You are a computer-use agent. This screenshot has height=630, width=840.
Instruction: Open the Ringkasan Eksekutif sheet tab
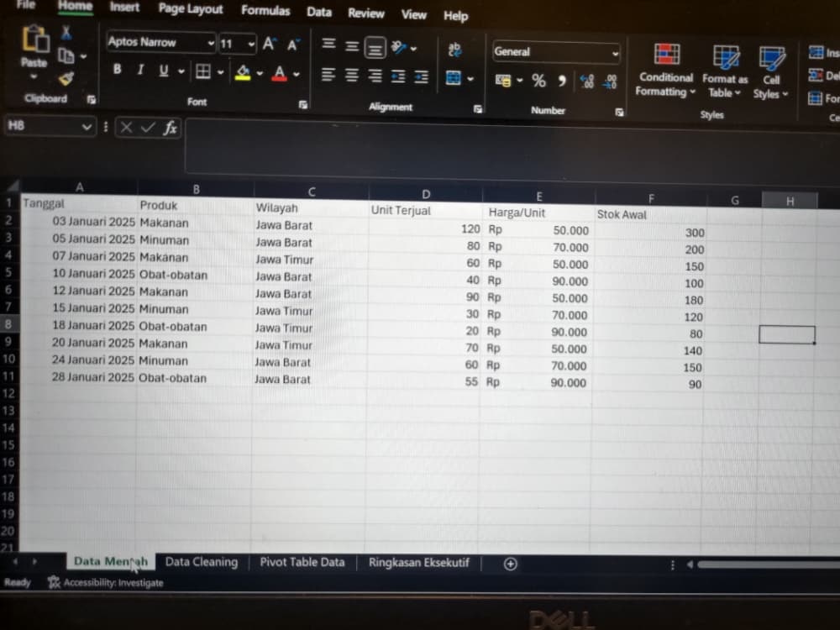coord(418,563)
